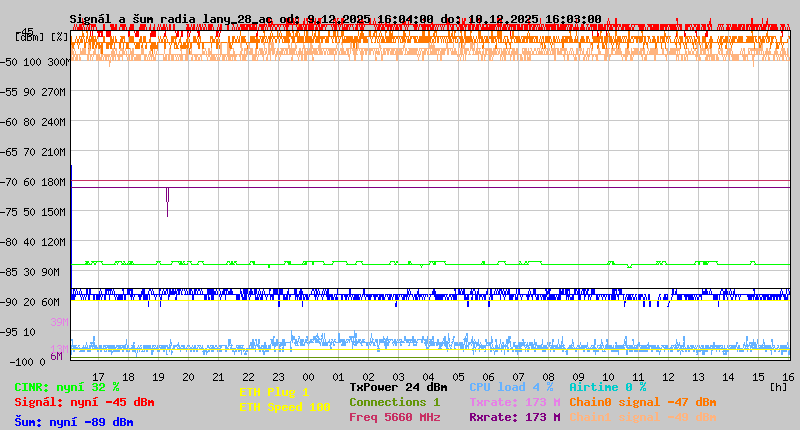Click the y-axis label '-50 100 300M'
The height and width of the screenshot is (430, 800).
pyautogui.click(x=35, y=62)
